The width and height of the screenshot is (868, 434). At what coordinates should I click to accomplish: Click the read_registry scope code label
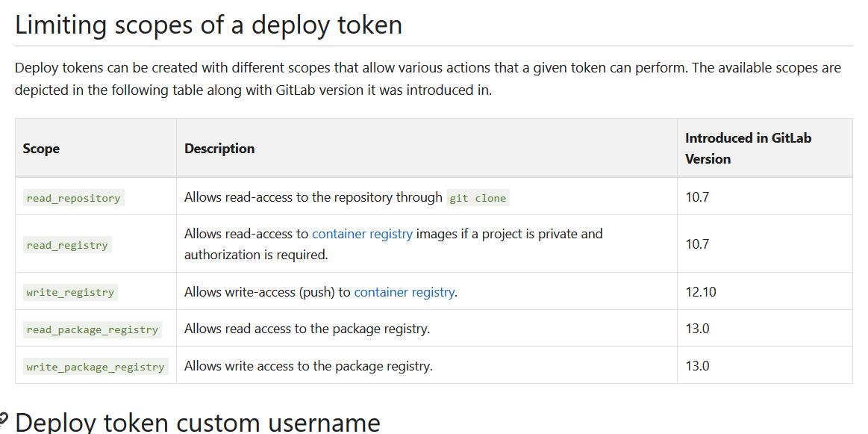[67, 245]
